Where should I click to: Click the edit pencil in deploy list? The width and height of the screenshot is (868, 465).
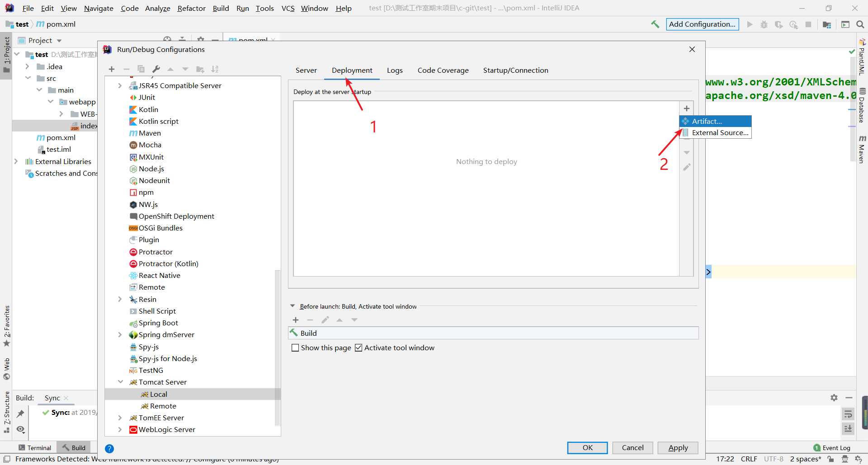click(x=686, y=167)
